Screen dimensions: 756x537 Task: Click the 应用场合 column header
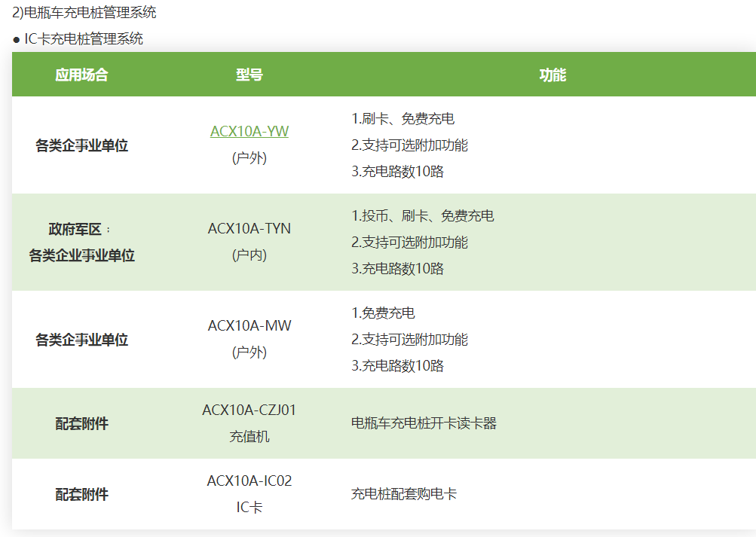coord(81,75)
